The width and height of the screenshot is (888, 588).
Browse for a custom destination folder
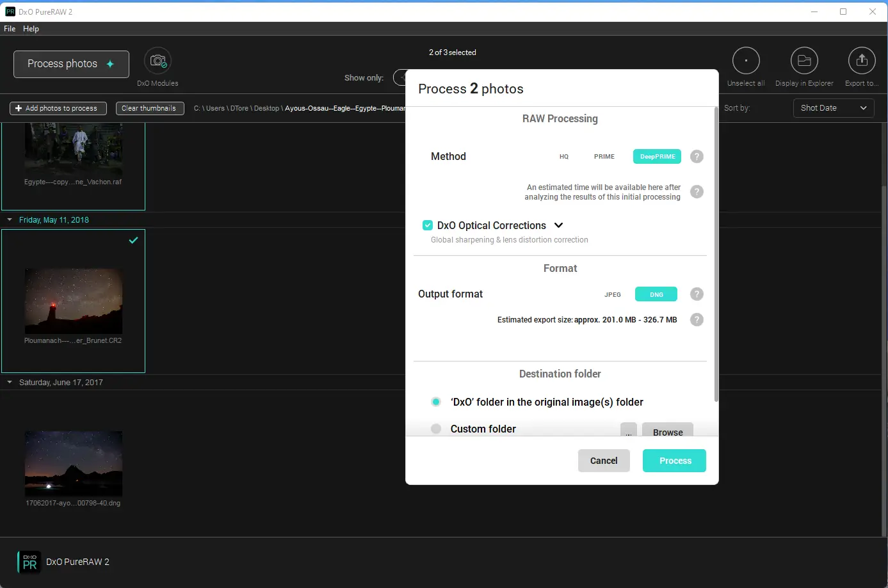click(x=668, y=430)
